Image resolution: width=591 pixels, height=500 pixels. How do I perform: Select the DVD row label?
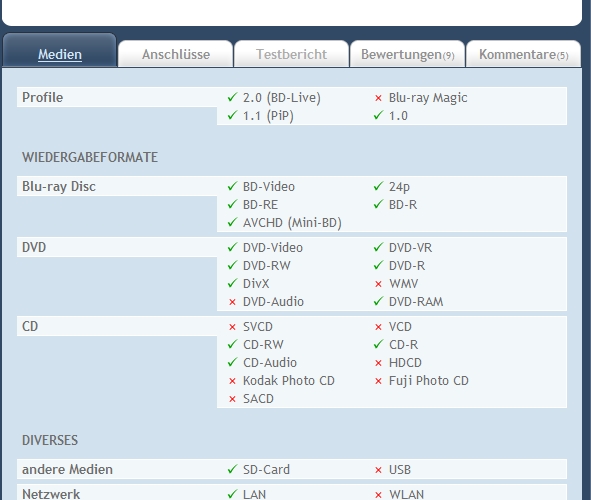(34, 247)
